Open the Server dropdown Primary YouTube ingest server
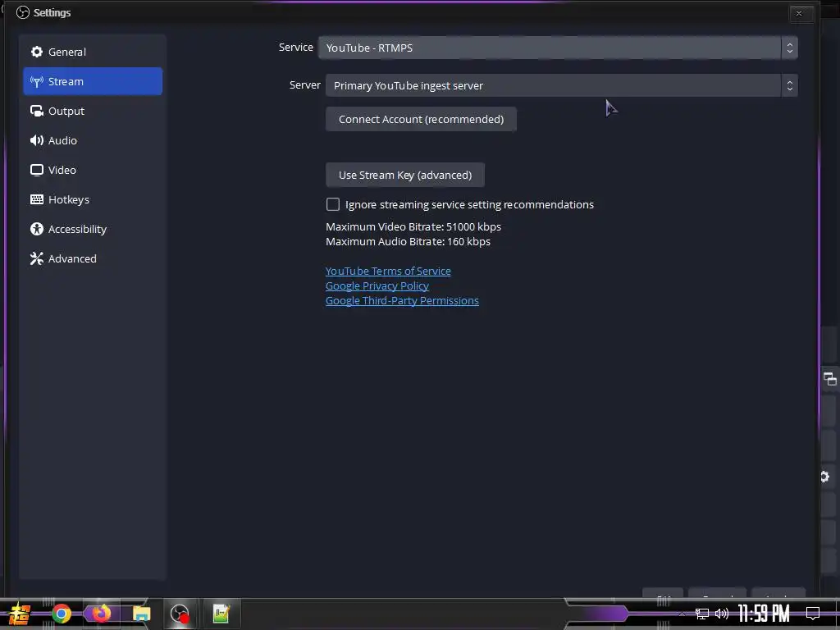 561,85
